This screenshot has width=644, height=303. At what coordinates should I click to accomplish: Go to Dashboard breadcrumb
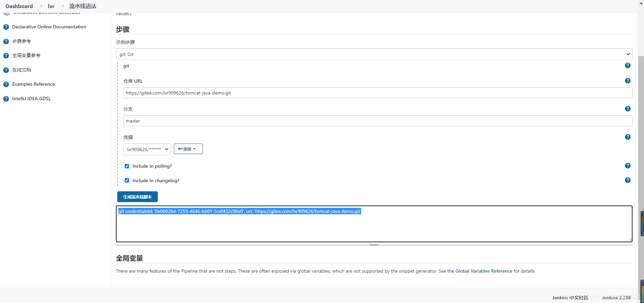(19, 6)
